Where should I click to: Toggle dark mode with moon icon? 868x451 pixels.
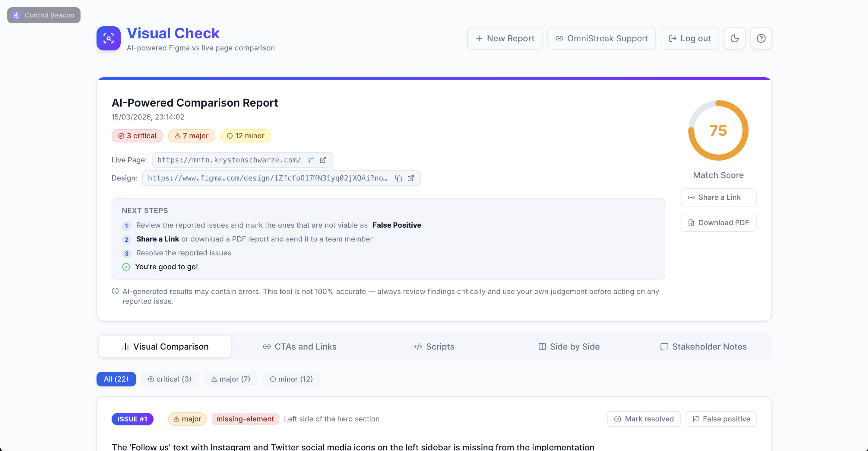[x=735, y=38]
